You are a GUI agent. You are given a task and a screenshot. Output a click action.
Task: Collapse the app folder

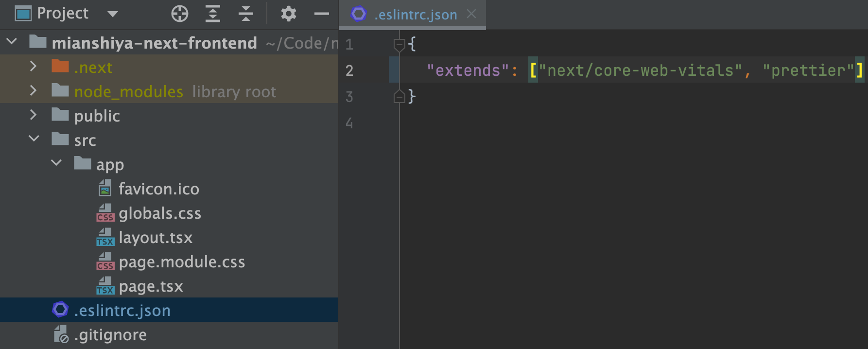56,163
